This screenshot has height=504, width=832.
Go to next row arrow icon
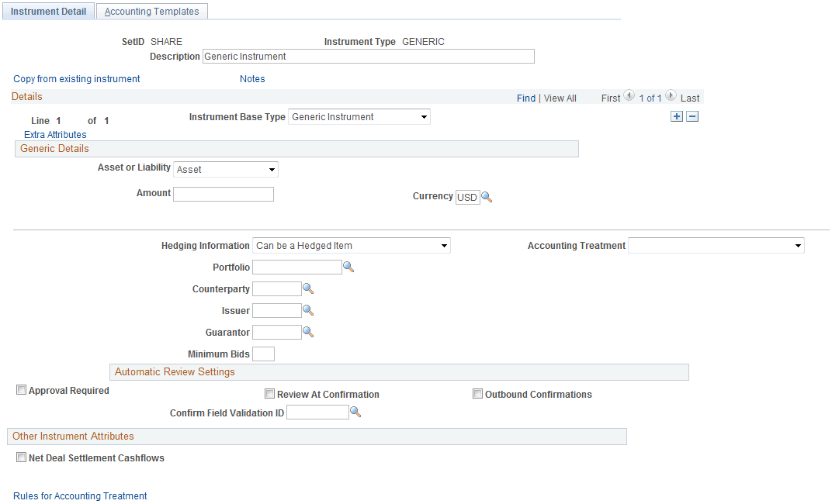coord(671,96)
